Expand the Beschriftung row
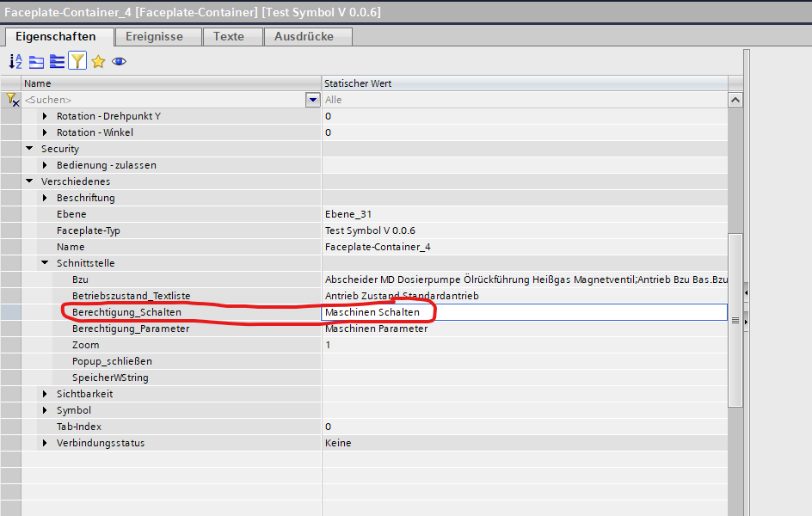Viewport: 812px width, 516px height. [x=45, y=198]
